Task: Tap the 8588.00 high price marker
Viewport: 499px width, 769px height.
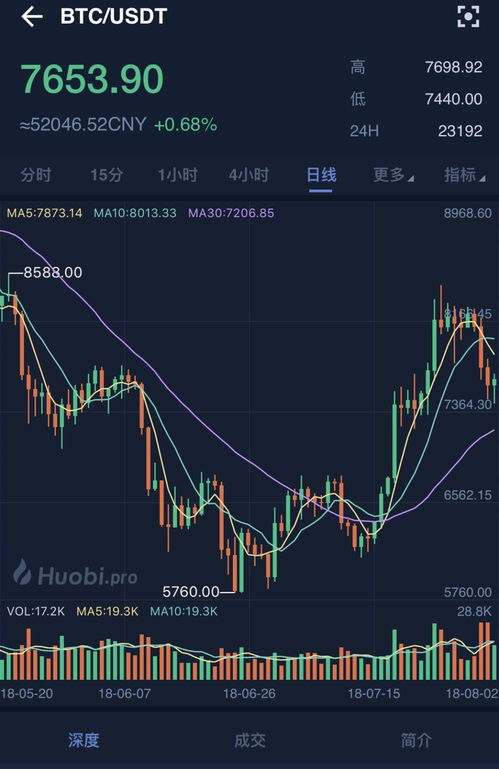Action: click(53, 272)
